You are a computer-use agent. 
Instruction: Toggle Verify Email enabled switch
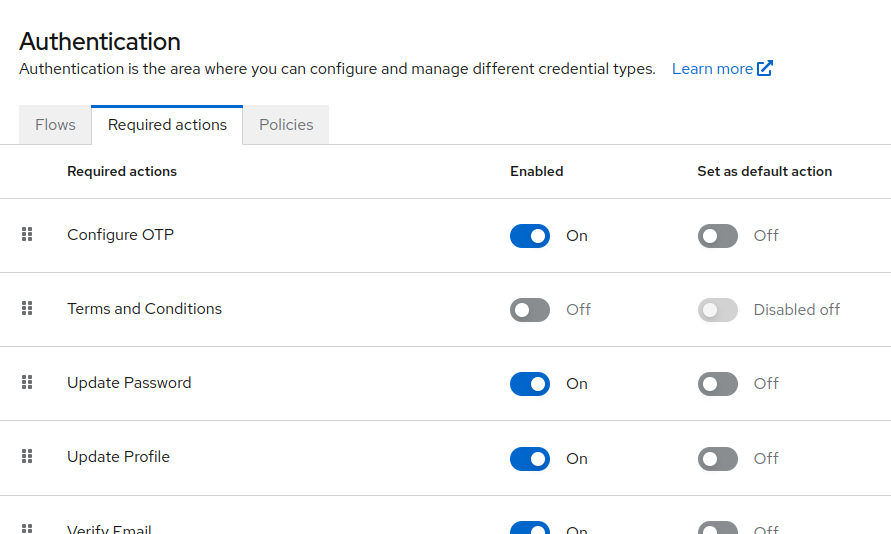click(x=530, y=528)
